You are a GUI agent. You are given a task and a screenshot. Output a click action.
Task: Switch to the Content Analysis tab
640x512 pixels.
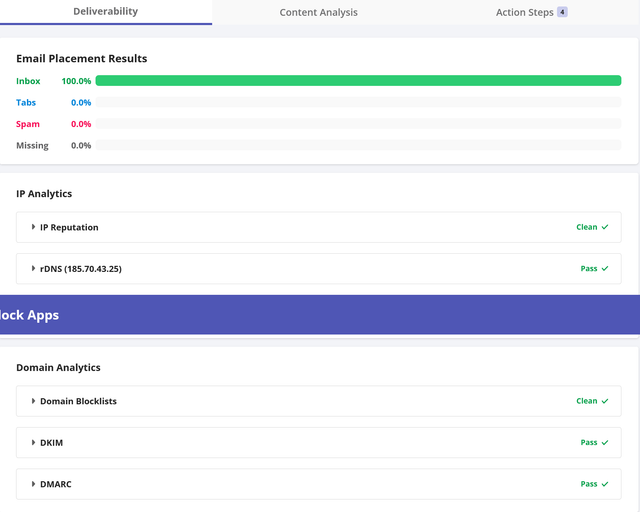tap(318, 13)
